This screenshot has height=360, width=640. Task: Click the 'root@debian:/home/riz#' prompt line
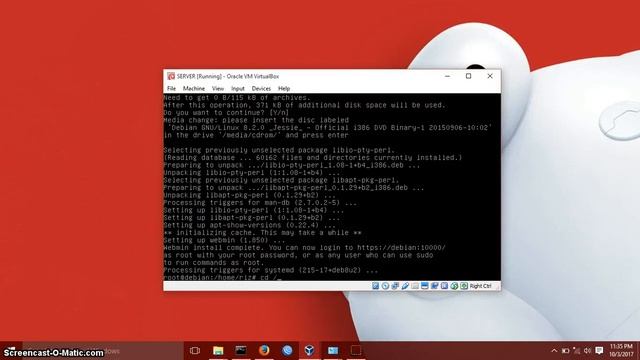[222, 278]
